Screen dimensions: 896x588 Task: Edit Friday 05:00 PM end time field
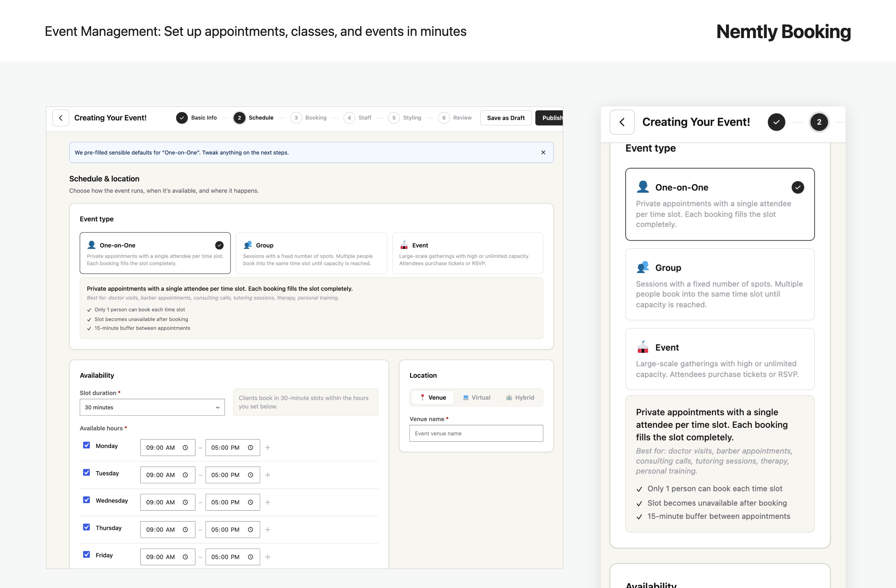click(x=233, y=557)
